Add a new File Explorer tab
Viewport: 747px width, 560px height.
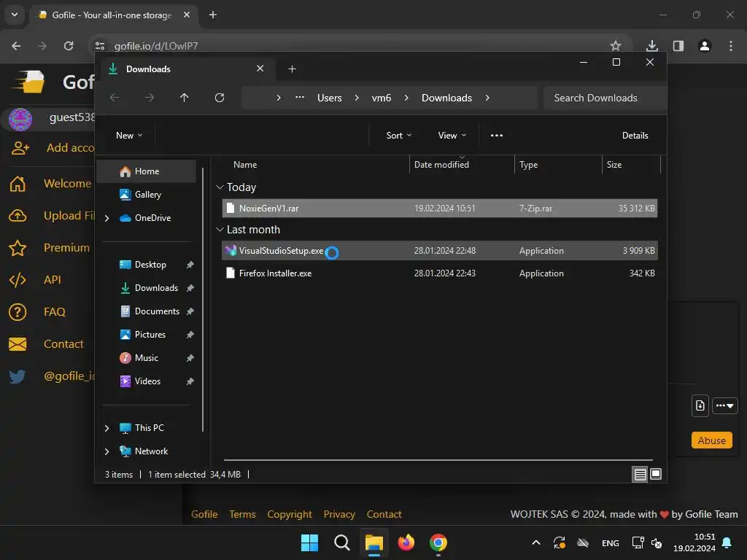[x=292, y=69]
